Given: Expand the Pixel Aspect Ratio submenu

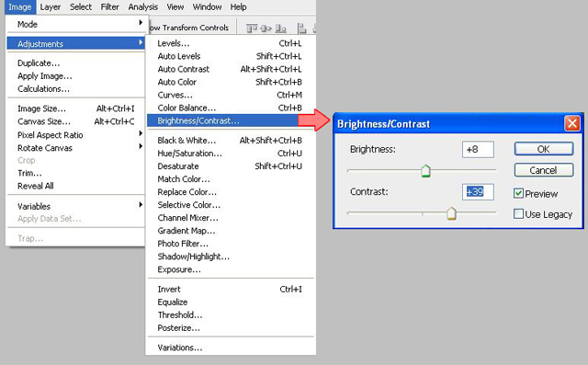Looking at the screenshot, I should click(75, 134).
